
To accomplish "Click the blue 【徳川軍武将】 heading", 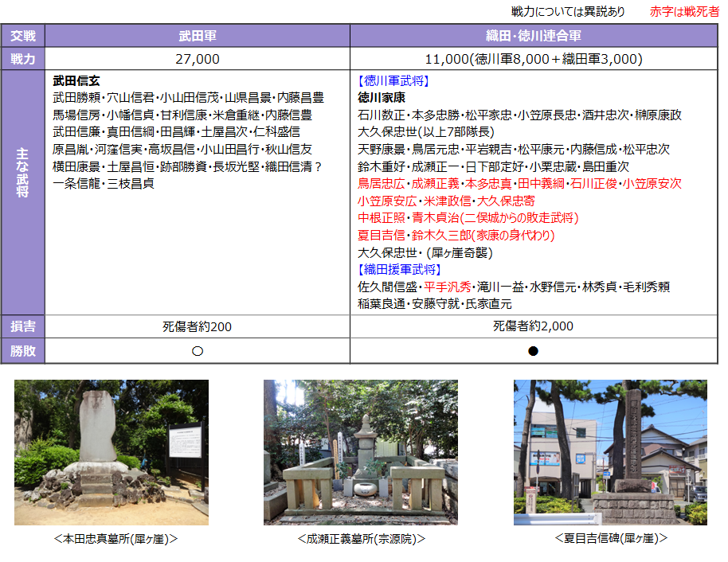I will (x=394, y=80).
